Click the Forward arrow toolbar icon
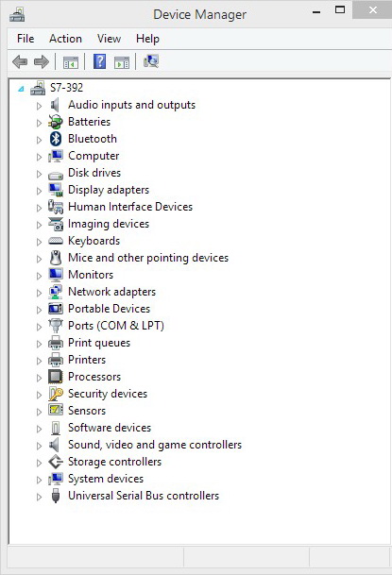 click(42, 61)
